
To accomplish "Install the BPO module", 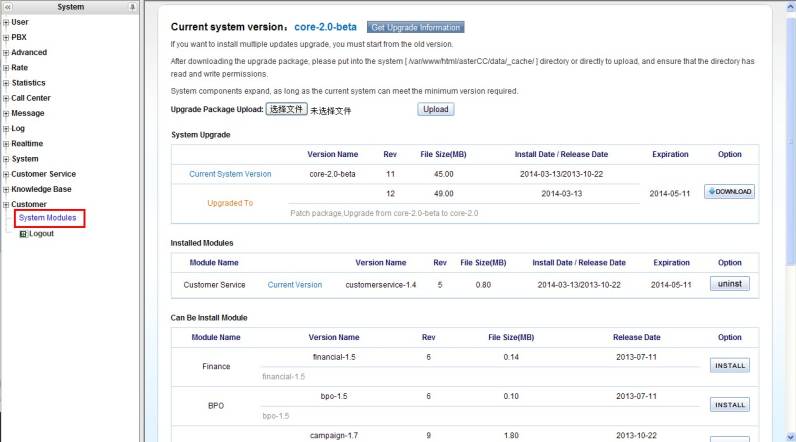I will click(729, 405).
